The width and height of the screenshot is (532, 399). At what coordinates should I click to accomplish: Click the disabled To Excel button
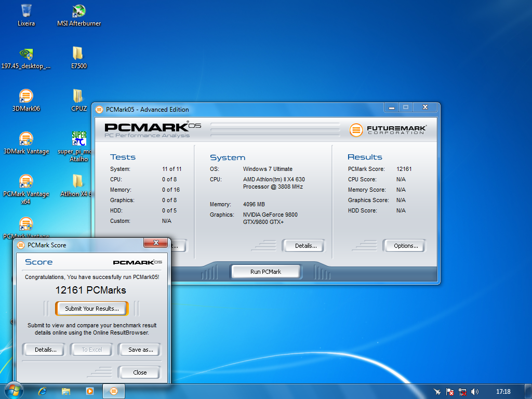91,350
